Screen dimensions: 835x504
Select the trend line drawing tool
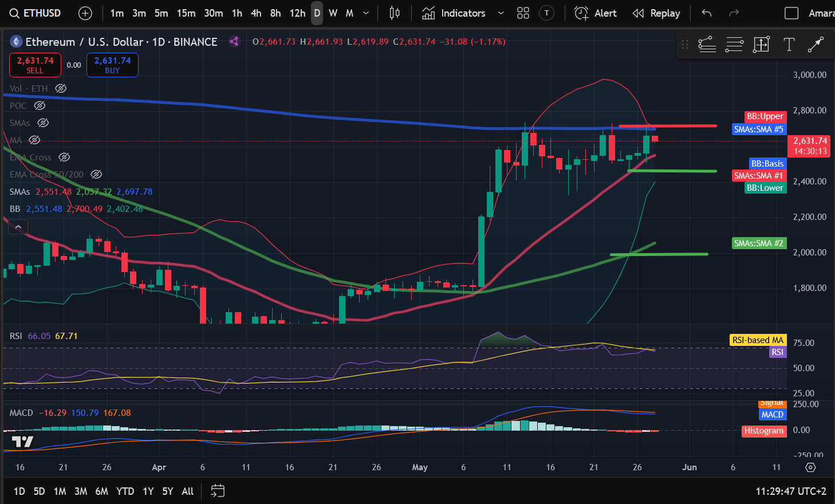[816, 44]
